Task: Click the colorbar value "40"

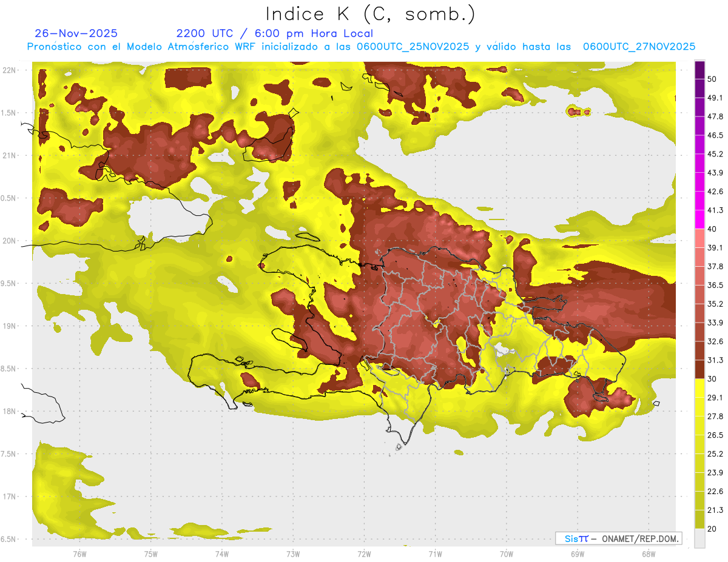Action: (713, 229)
